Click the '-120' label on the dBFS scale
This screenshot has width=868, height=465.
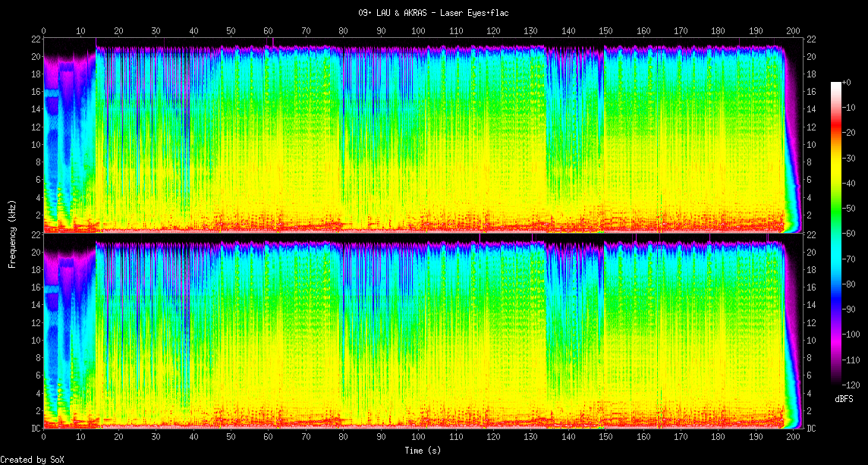click(x=853, y=385)
